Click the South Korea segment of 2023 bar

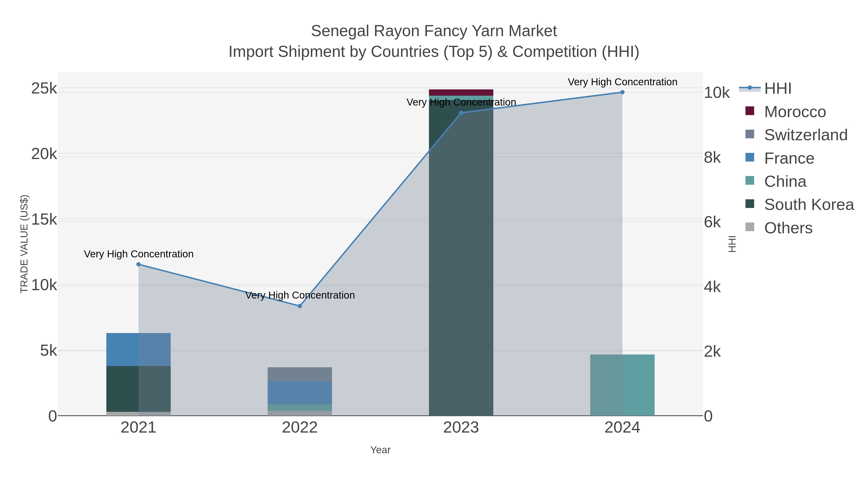click(461, 258)
